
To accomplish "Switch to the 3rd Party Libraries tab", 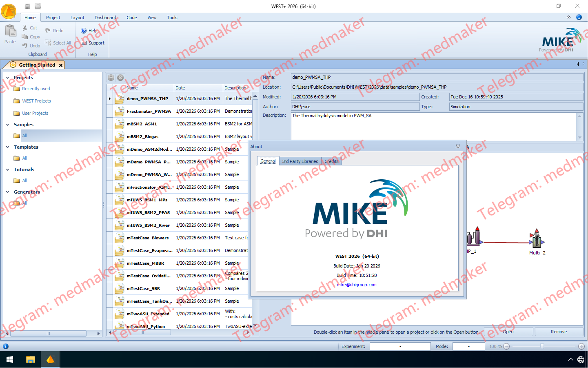I will click(300, 161).
